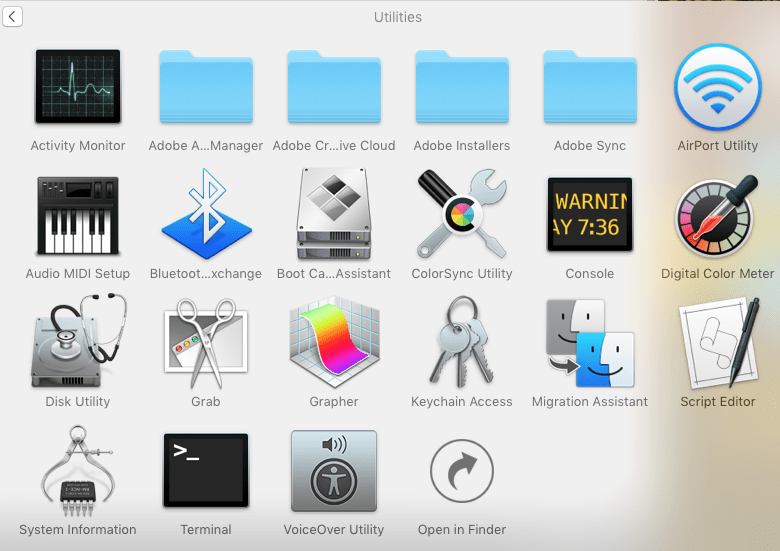Open Bluetooth File Exchange icon

(206, 214)
